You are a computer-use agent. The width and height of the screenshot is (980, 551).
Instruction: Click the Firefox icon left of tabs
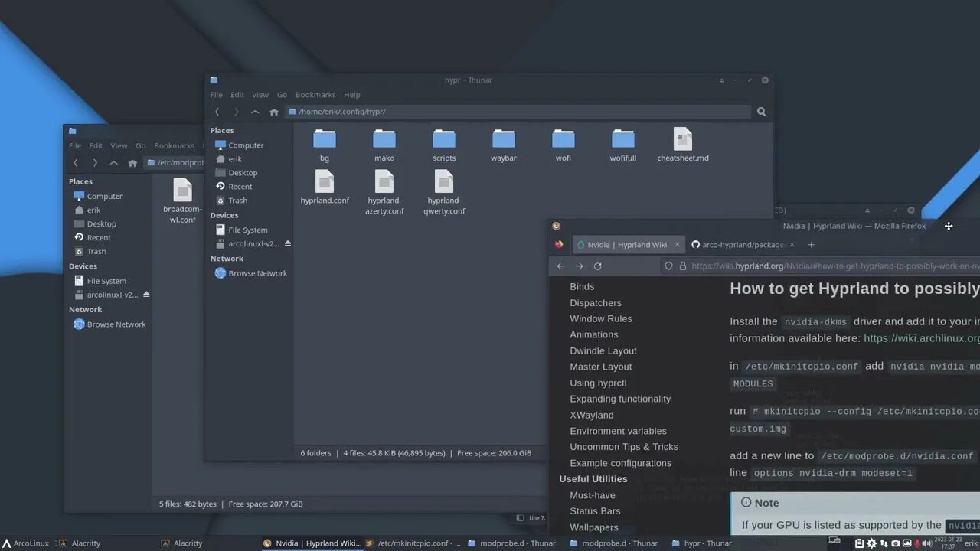pyautogui.click(x=559, y=245)
